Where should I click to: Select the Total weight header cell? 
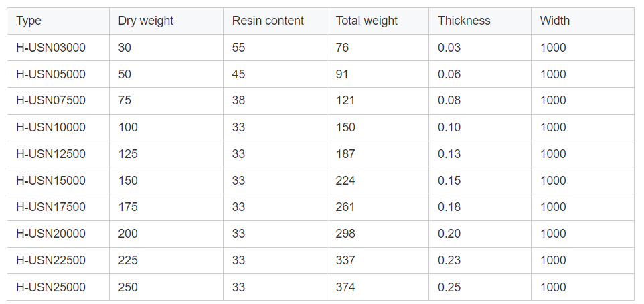(x=367, y=21)
